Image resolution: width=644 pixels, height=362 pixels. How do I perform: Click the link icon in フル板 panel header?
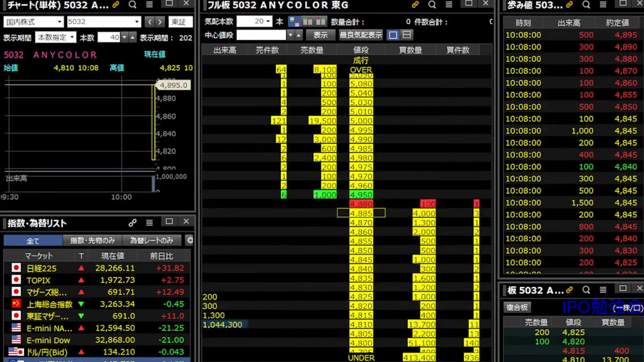click(x=415, y=5)
